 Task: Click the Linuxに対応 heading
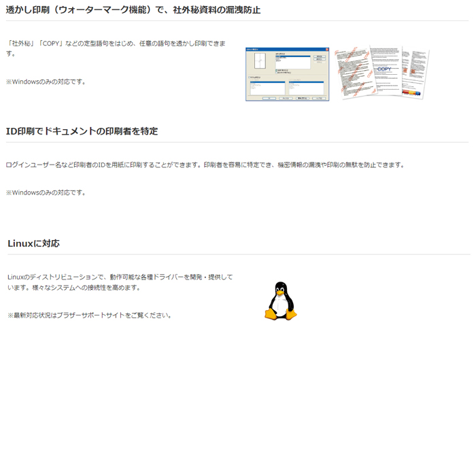click(34, 243)
